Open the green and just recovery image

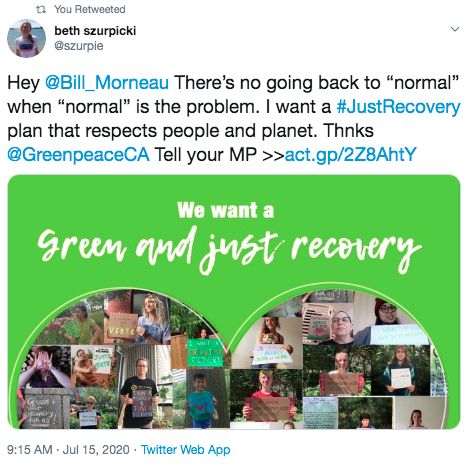click(234, 302)
